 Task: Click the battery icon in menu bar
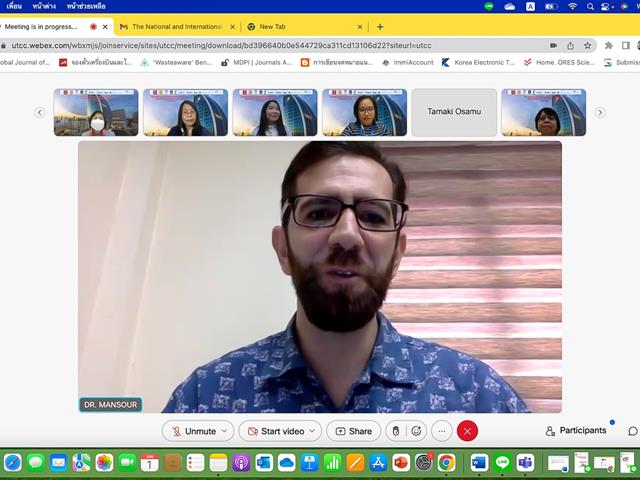[x=551, y=6]
